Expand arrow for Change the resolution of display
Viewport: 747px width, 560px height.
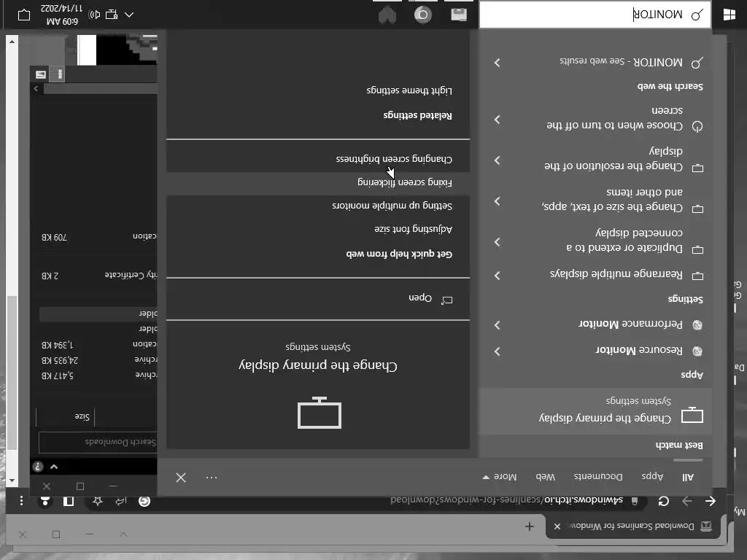click(x=498, y=160)
